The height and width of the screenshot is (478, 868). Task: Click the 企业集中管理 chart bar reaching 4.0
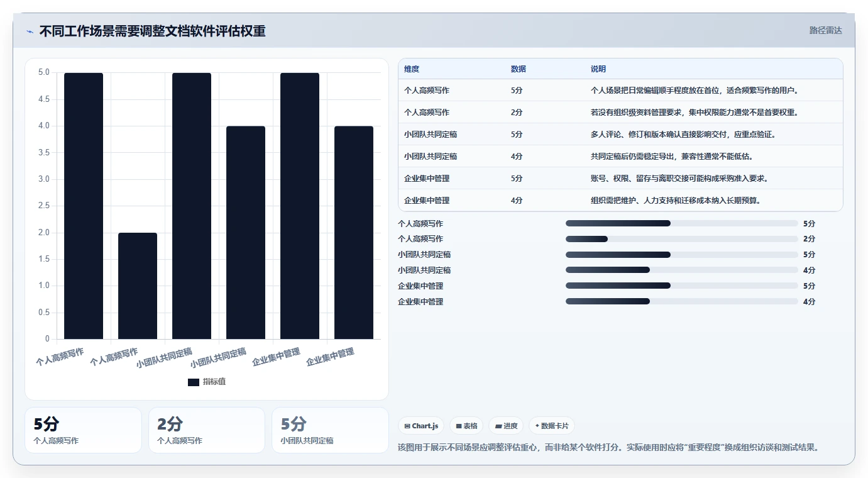(354, 233)
